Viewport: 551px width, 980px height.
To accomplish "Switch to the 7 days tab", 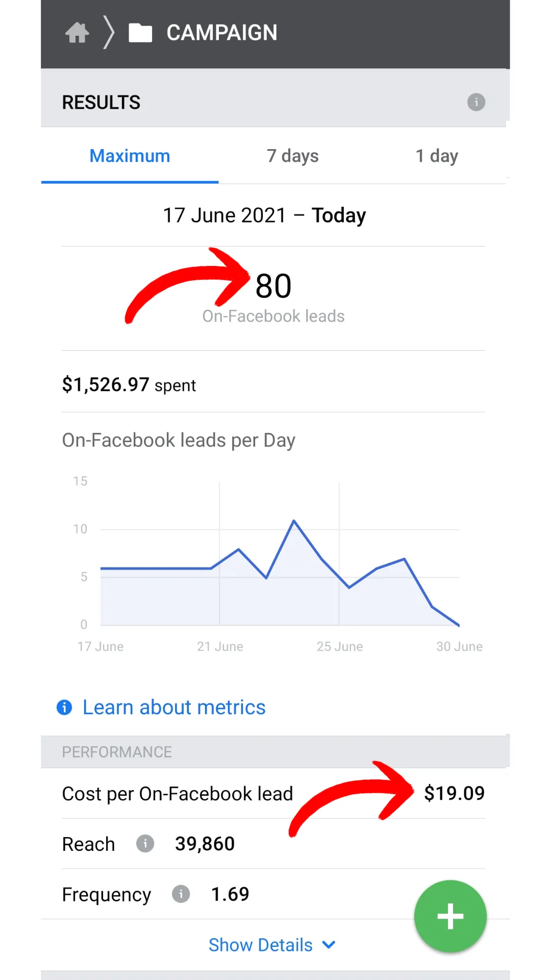I will pos(292,156).
